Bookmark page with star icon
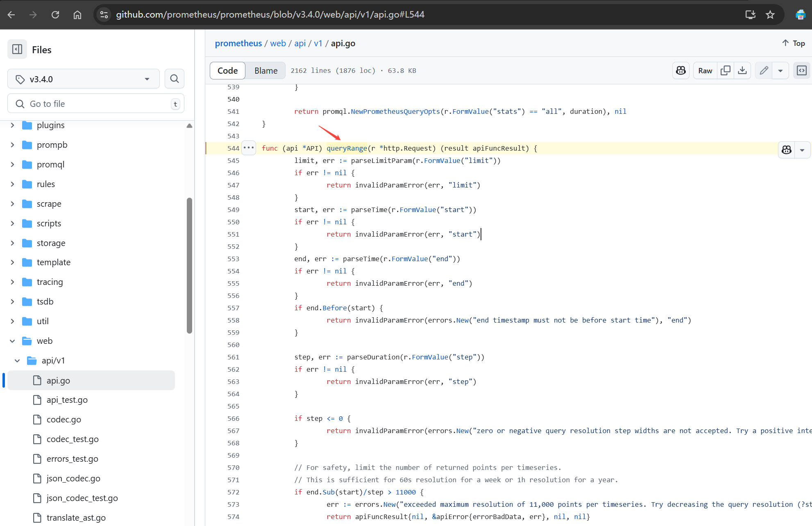 pos(770,15)
